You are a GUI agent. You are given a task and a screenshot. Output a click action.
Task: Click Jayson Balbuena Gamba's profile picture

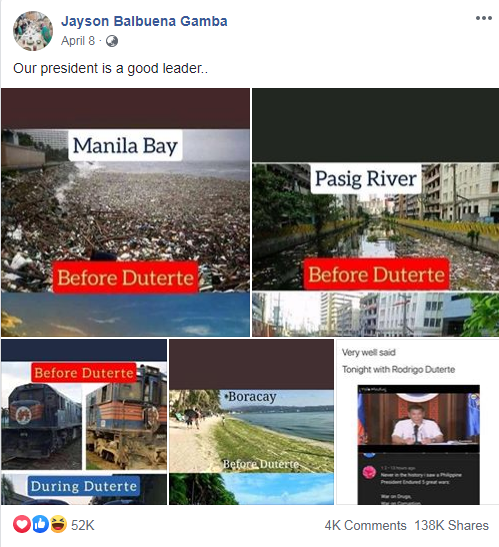pos(33,31)
